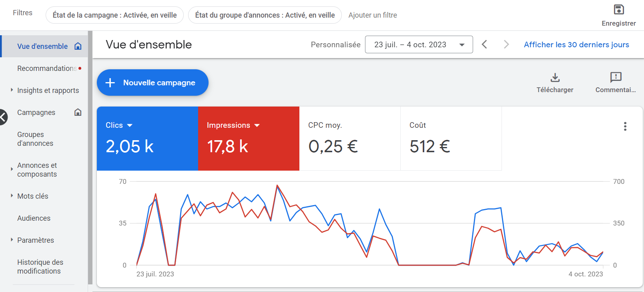Expand Insights et rapports section
The height and width of the screenshot is (292, 644).
click(x=12, y=90)
